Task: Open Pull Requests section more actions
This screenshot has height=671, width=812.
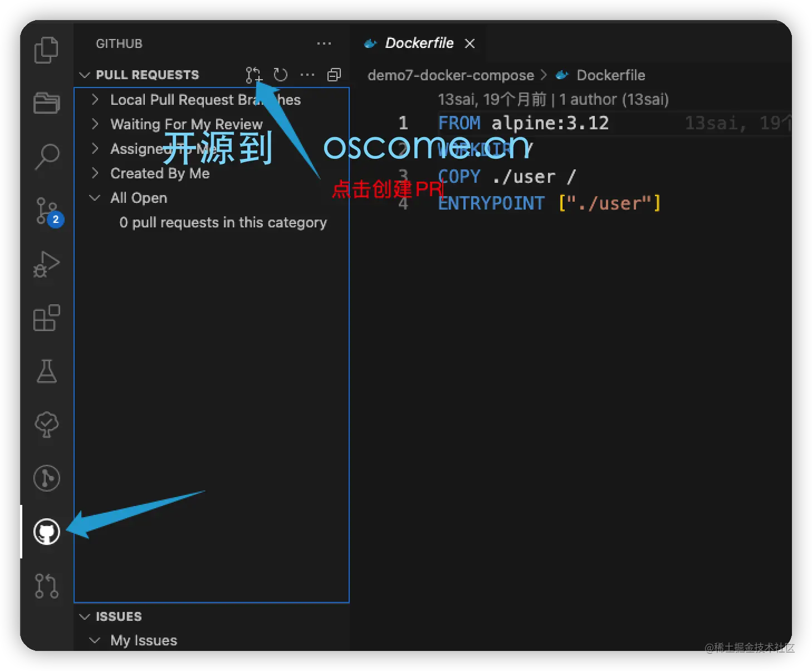Action: point(307,75)
